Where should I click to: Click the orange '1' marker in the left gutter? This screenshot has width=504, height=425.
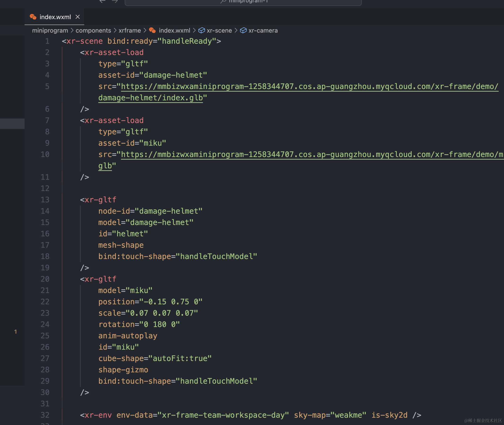tap(16, 331)
